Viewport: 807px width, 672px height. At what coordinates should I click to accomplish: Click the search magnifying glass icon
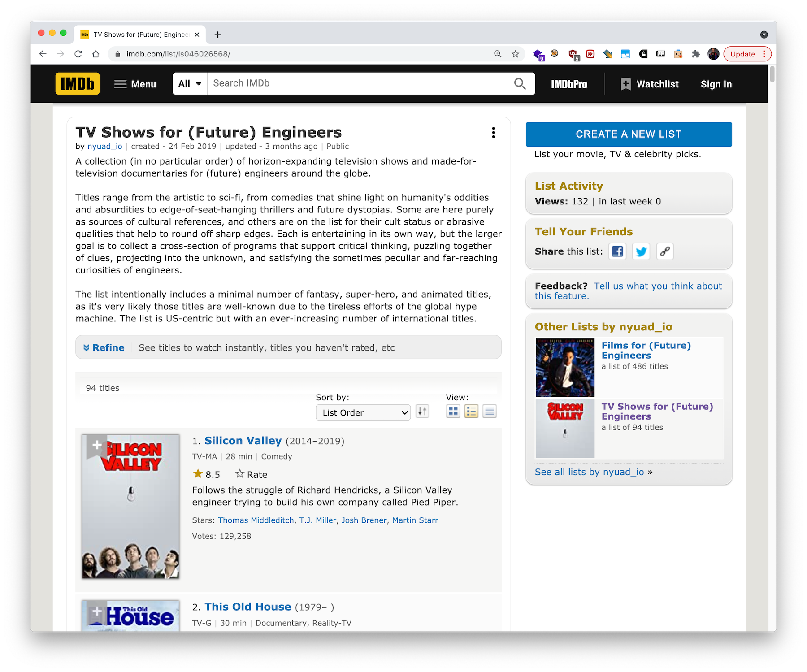tap(520, 84)
